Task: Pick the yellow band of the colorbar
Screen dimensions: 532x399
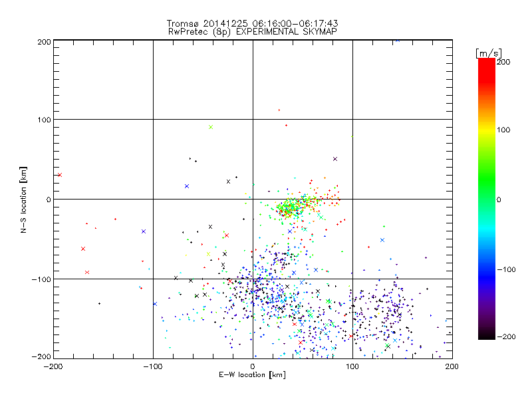Action: [x=487, y=130]
